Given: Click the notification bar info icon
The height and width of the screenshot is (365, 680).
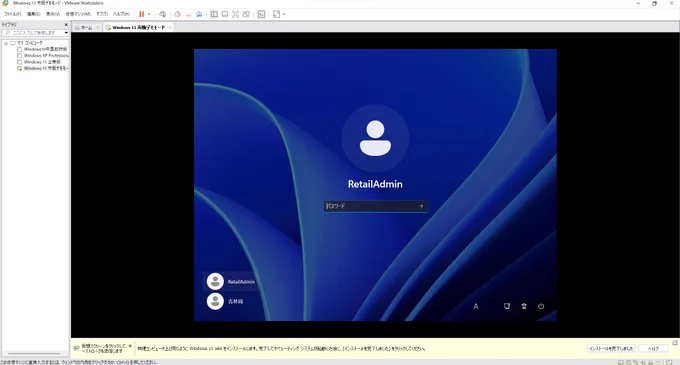Looking at the screenshot, I should 76,348.
